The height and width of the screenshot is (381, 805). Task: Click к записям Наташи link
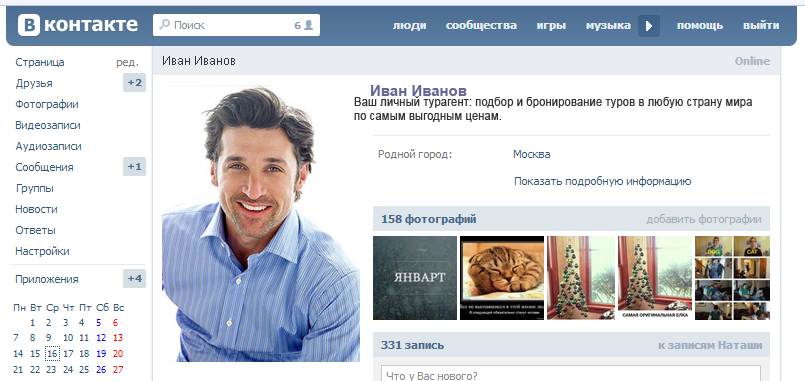pos(710,345)
